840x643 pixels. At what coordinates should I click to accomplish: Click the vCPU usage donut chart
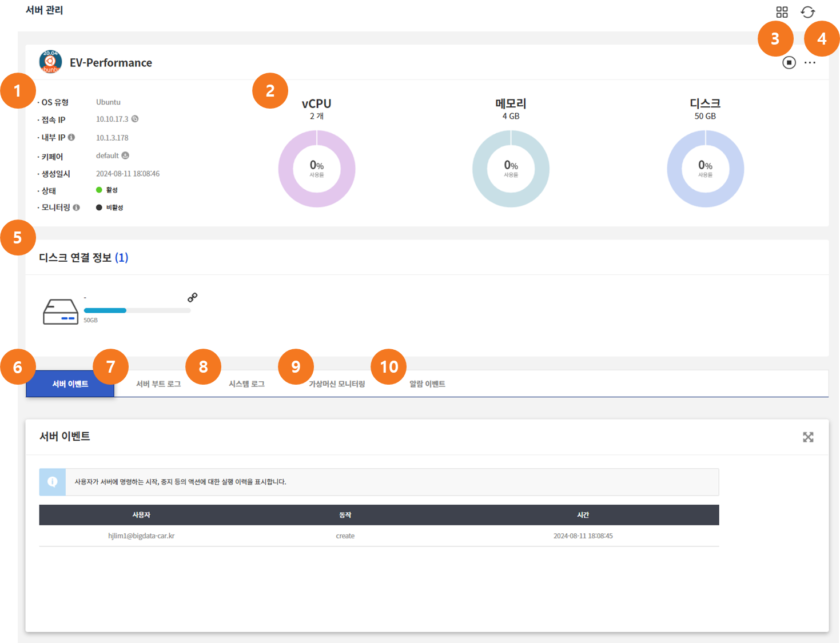(x=317, y=169)
